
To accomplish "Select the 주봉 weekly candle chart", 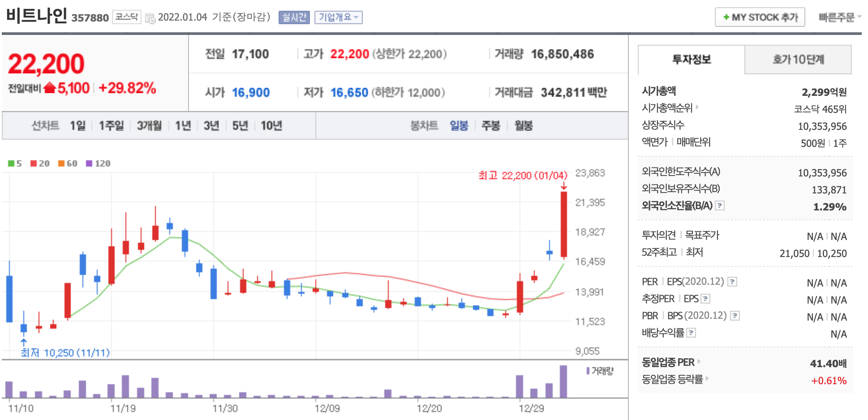I will [490, 126].
